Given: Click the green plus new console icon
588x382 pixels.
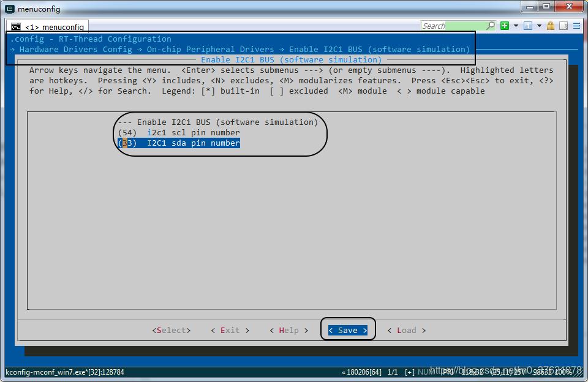Looking at the screenshot, I should point(505,26).
